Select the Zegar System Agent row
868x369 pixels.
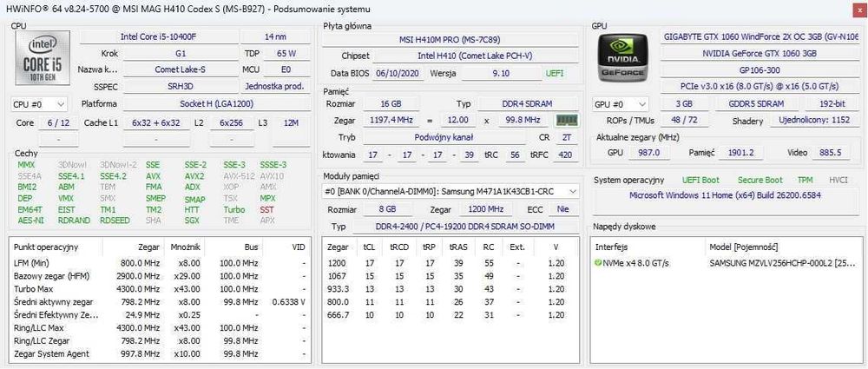tap(160, 353)
